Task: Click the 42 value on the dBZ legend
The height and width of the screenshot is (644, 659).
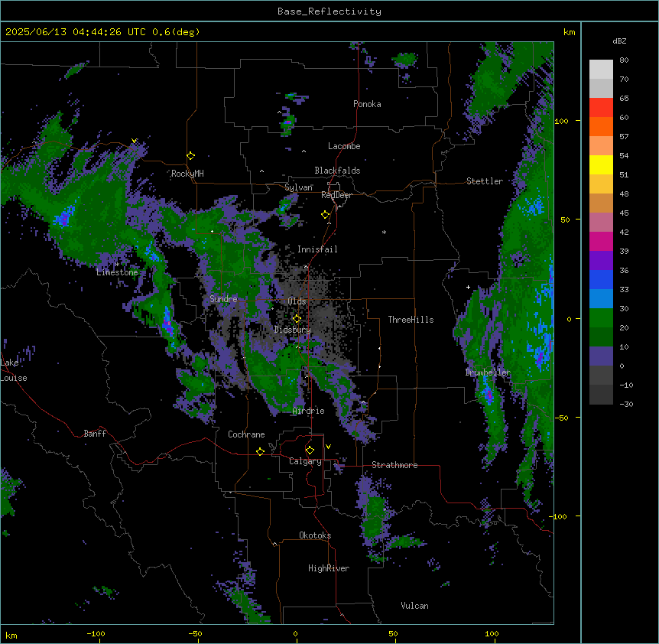Action: tap(624, 232)
